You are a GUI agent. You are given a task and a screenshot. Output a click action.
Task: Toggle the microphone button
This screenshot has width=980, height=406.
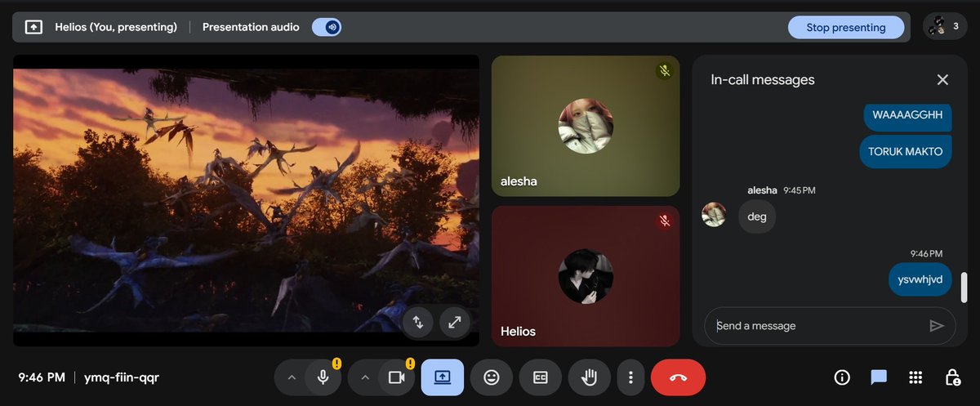tap(323, 377)
